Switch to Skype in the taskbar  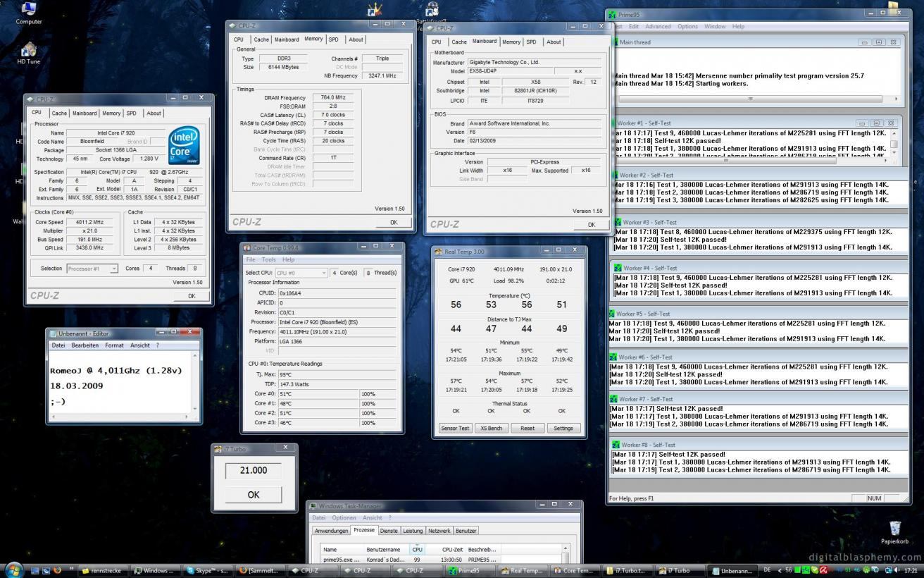(x=208, y=570)
